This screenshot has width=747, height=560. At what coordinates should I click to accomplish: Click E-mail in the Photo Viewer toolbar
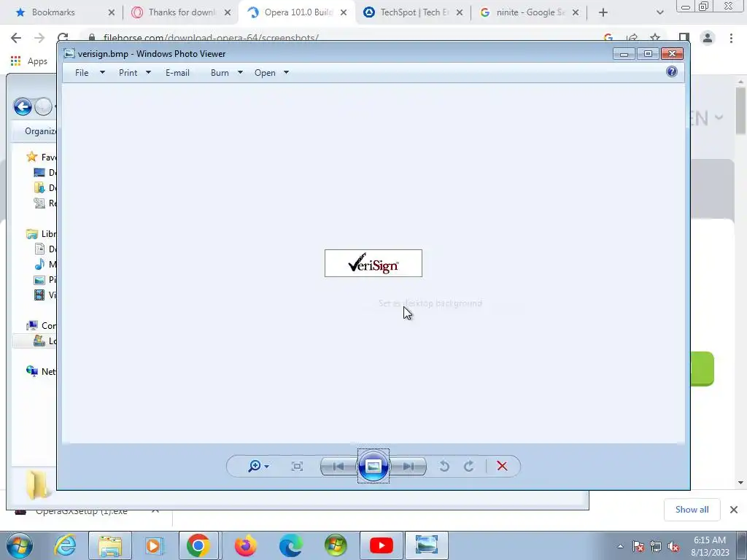tap(178, 73)
